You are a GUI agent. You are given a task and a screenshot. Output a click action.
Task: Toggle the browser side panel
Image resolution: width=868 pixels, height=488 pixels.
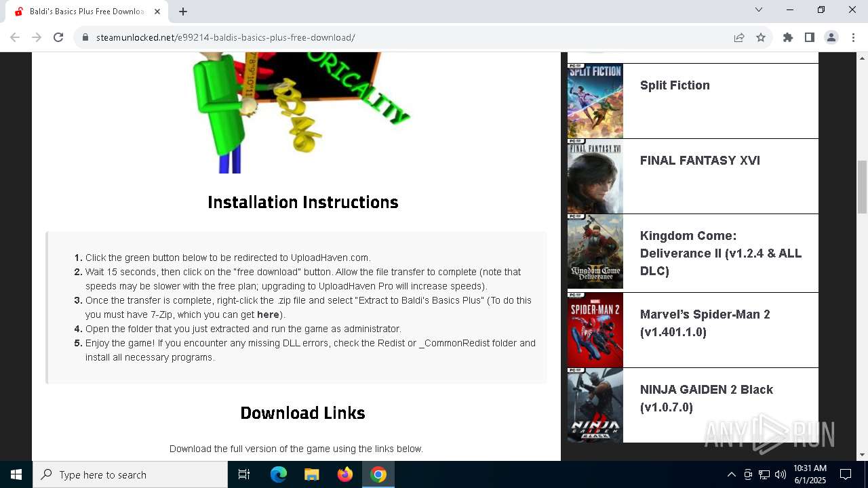(x=810, y=37)
